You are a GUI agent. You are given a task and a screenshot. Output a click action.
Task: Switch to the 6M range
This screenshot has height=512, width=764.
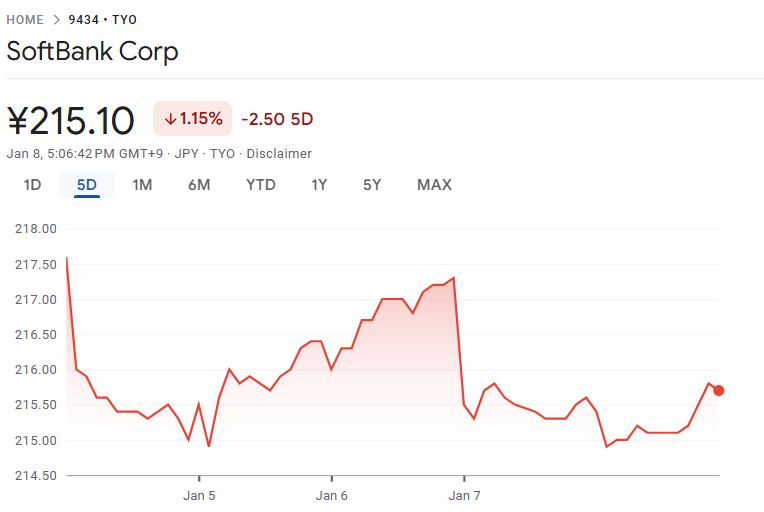click(x=199, y=185)
